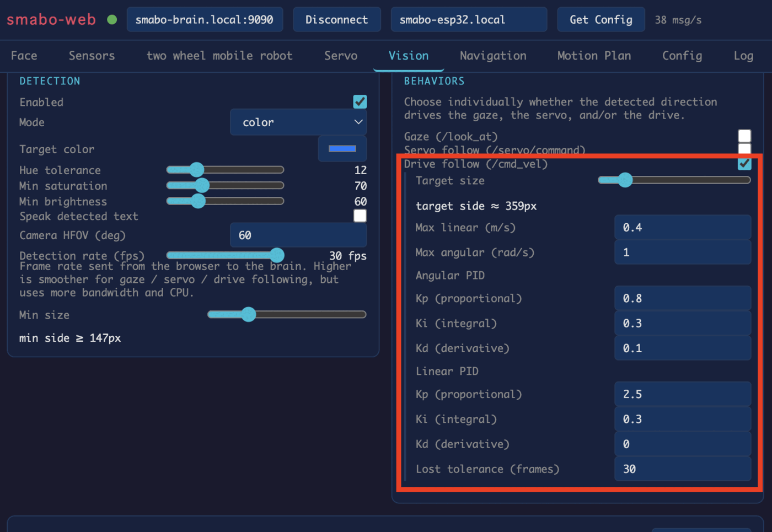Viewport: 772px width, 532px height.
Task: Go to two wheel mobile robot tab
Action: coord(219,56)
